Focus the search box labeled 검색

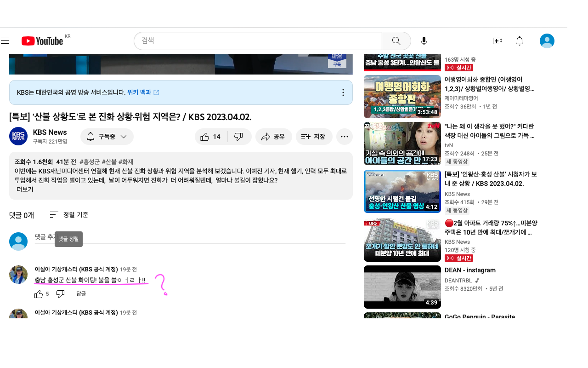pos(258,41)
